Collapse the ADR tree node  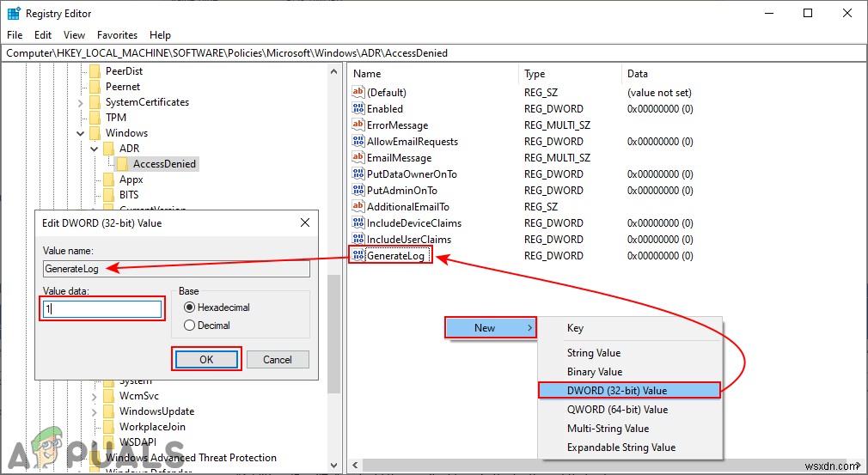click(95, 149)
